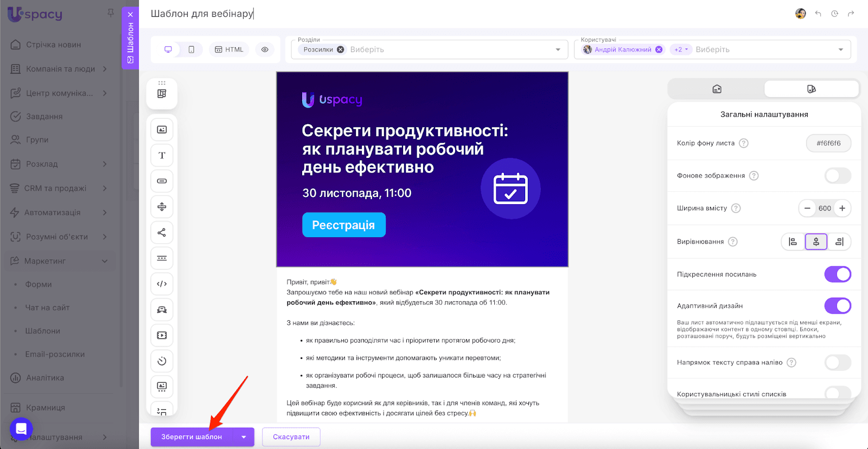The width and height of the screenshot is (868, 449).
Task: Click the Скасувати button
Action: [291, 437]
